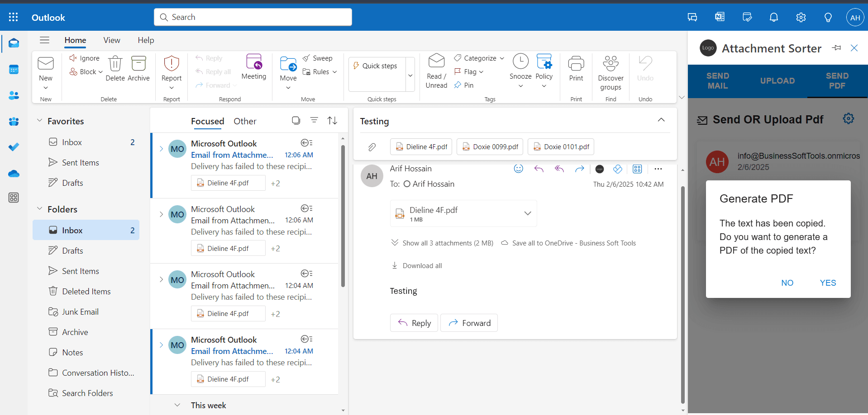This screenshot has height=415, width=868.
Task: Click Discover groups icon
Action: point(610,64)
